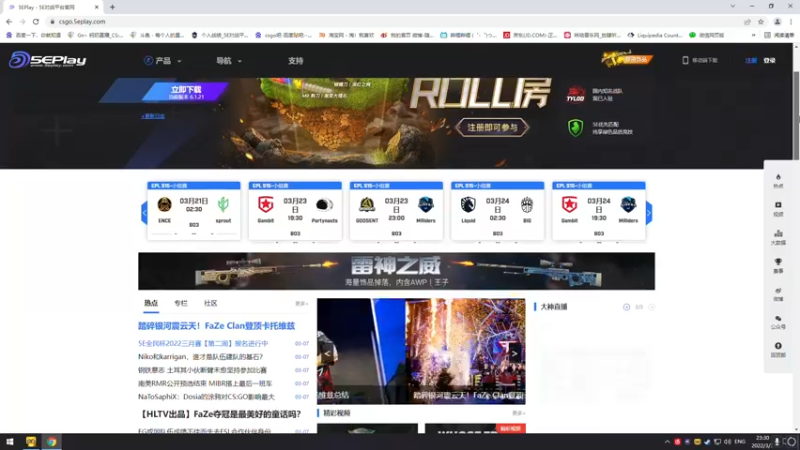The height and width of the screenshot is (450, 800).
Task: Switch to the 专栏 tab
Action: 181,303
